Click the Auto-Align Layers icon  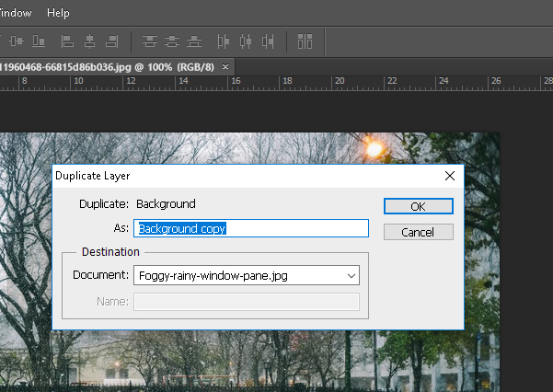[x=305, y=41]
